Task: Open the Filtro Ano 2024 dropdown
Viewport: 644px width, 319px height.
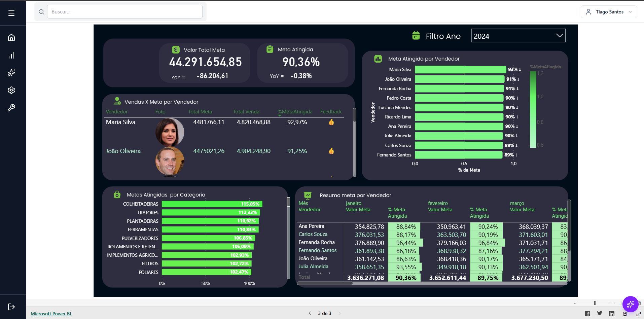Action: click(x=518, y=36)
